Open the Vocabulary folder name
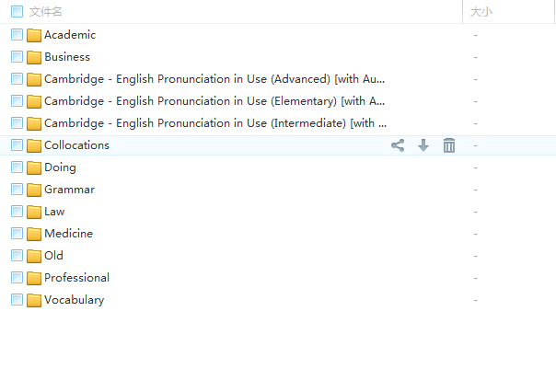The height and width of the screenshot is (392, 556). [75, 300]
